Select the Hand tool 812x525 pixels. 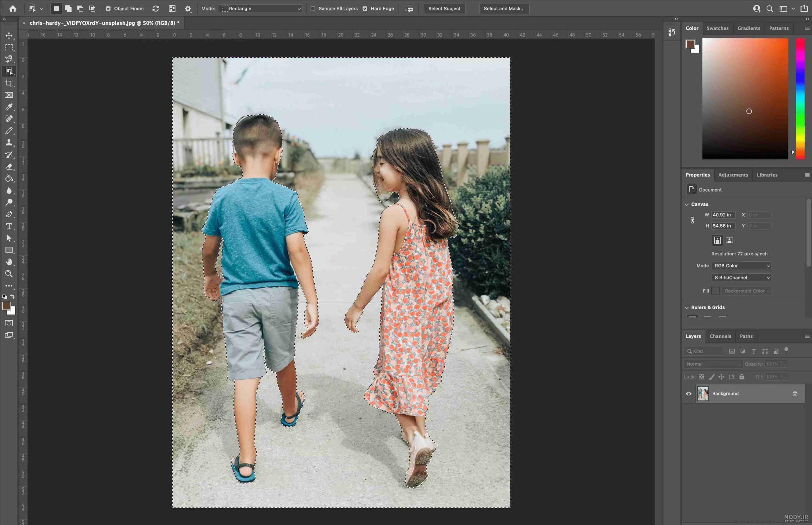coord(9,262)
